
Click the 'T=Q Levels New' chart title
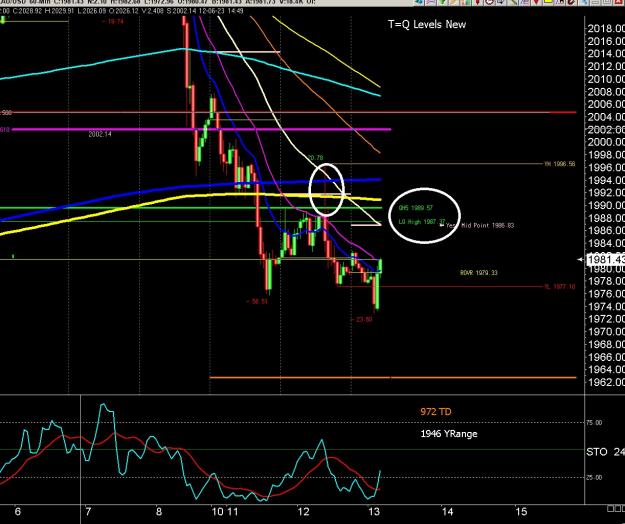[x=427, y=24]
